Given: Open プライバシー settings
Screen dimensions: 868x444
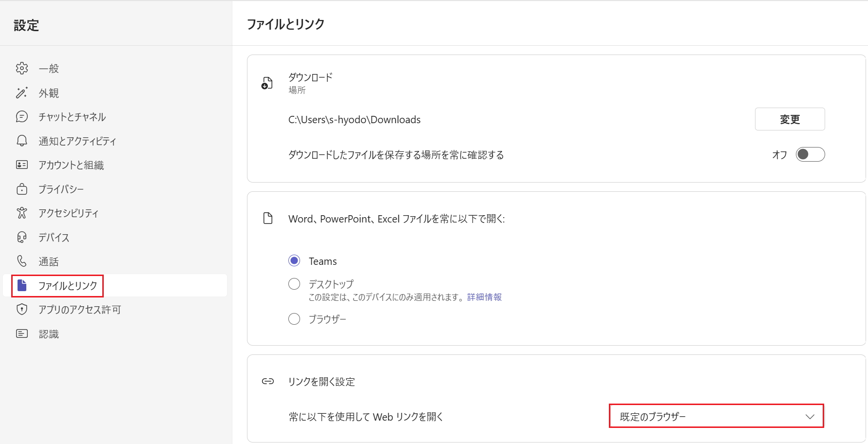Looking at the screenshot, I should point(115,189).
